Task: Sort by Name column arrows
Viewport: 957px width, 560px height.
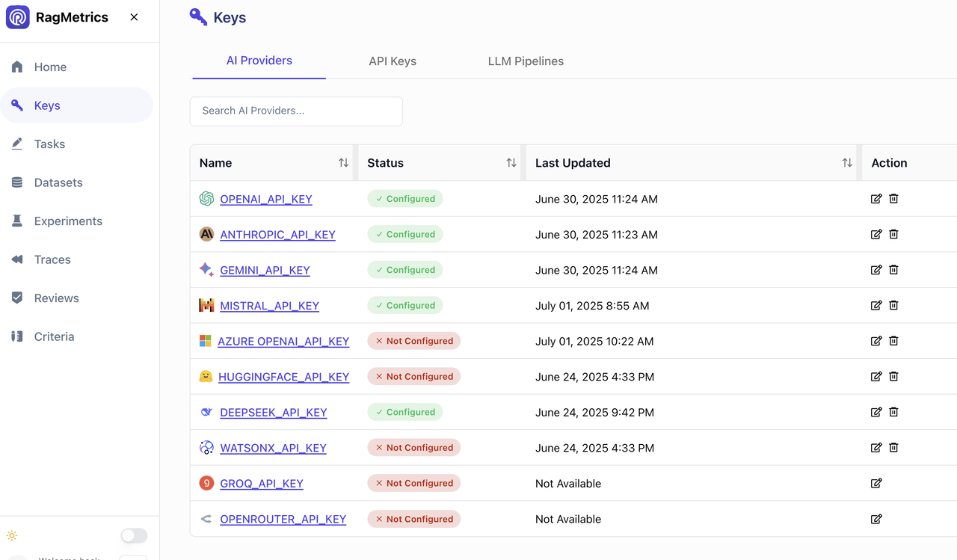Action: [x=343, y=163]
